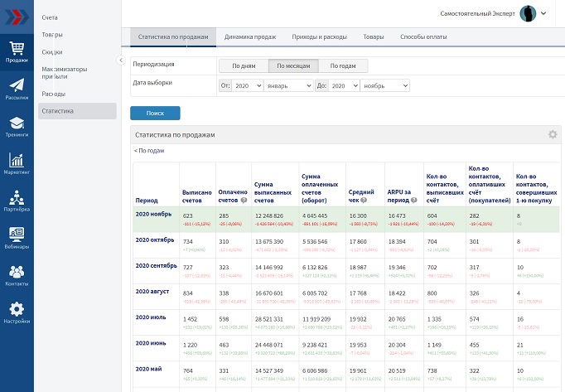The image size is (565, 392).
Task: Open the 2020 октябрь period row
Action: coord(155,240)
